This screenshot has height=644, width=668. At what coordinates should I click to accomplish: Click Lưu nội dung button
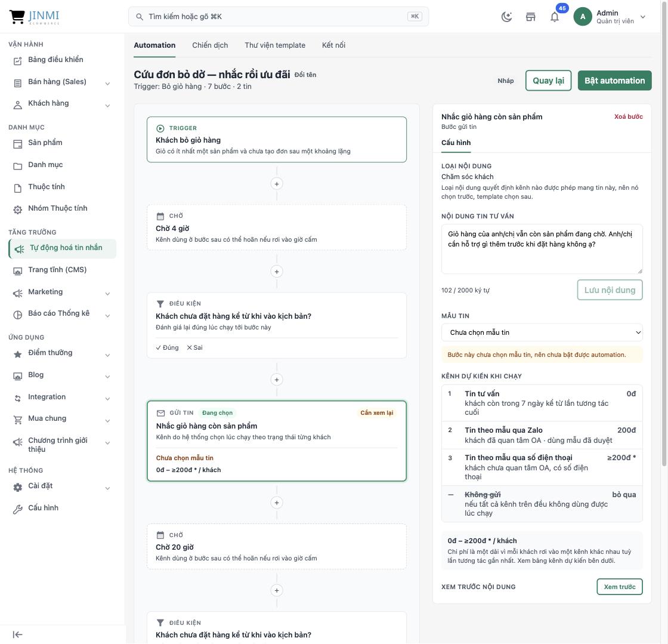pos(610,290)
